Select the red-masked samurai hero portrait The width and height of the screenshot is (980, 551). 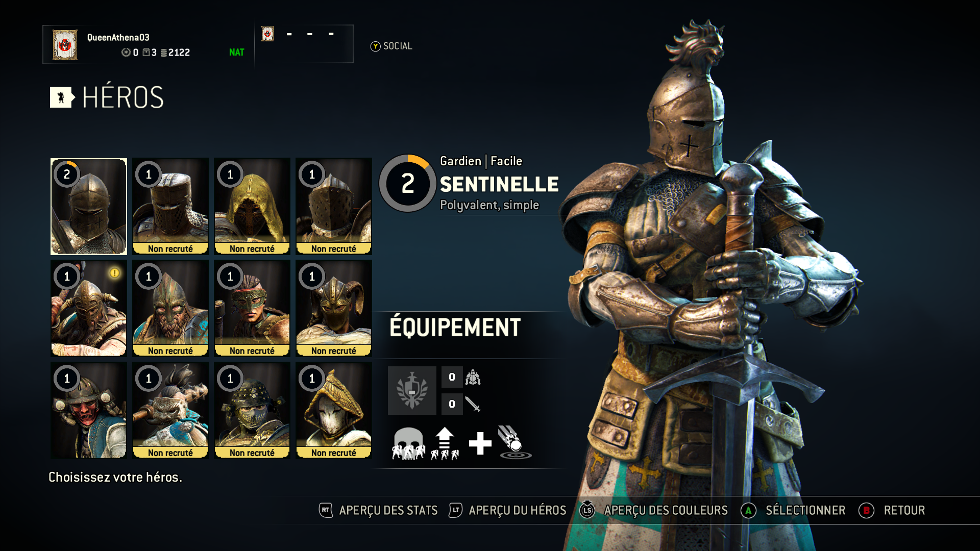(x=89, y=410)
